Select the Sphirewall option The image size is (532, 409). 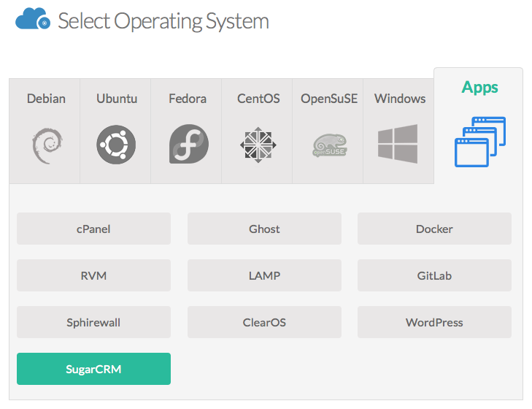[x=93, y=322]
